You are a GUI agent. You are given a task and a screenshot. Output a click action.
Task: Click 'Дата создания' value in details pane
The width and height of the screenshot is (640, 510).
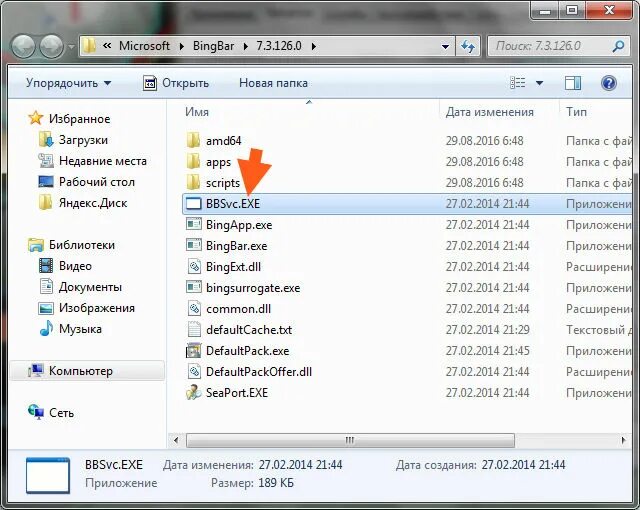click(x=523, y=465)
